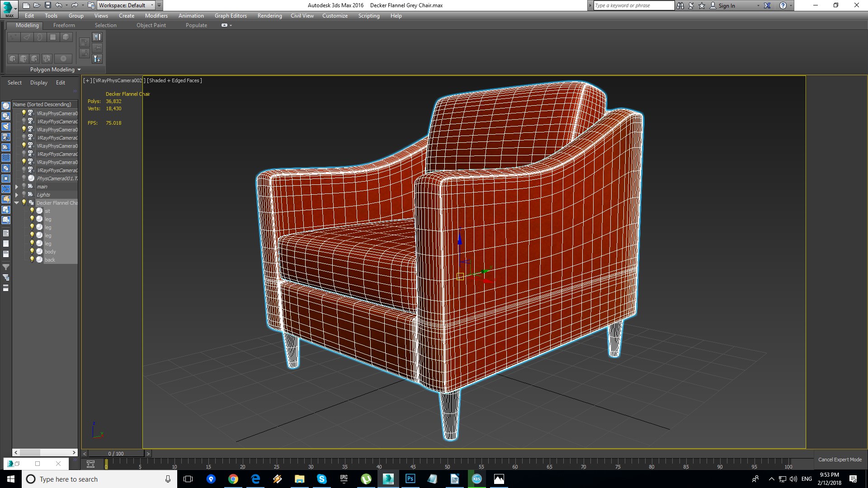Click the binoculars search icon in the title bar

point(680,5)
